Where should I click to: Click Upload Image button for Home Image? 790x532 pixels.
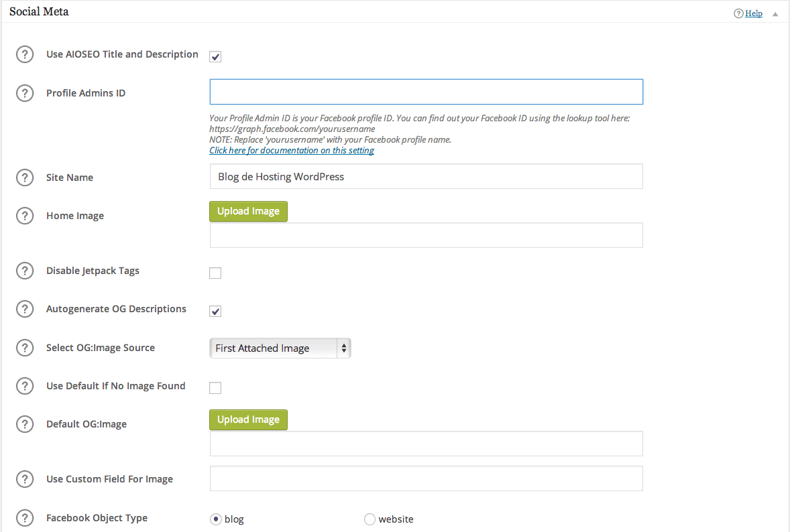click(x=248, y=211)
